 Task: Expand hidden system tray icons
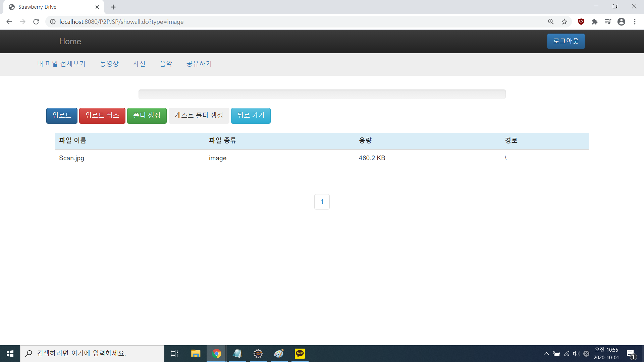coord(546,353)
